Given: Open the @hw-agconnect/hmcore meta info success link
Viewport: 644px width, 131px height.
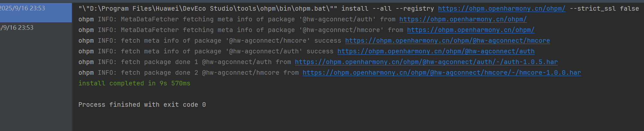Looking at the screenshot, I should tap(447, 41).
